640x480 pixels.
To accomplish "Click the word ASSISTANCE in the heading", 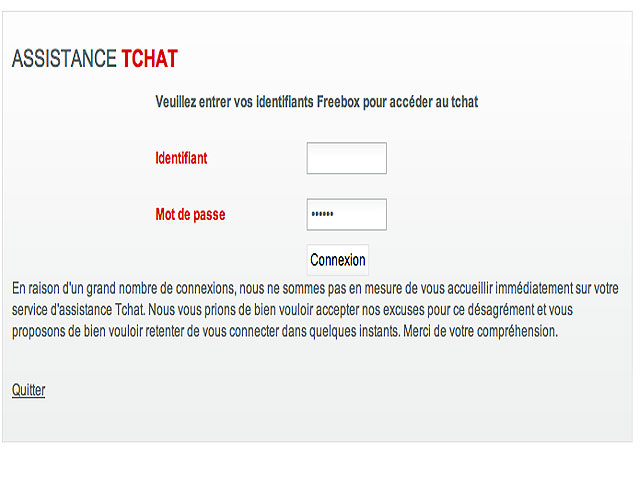I will [64, 59].
